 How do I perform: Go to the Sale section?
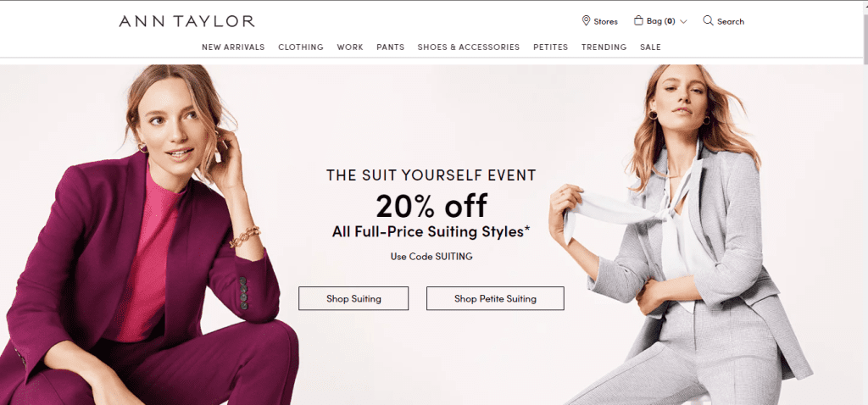(x=650, y=47)
